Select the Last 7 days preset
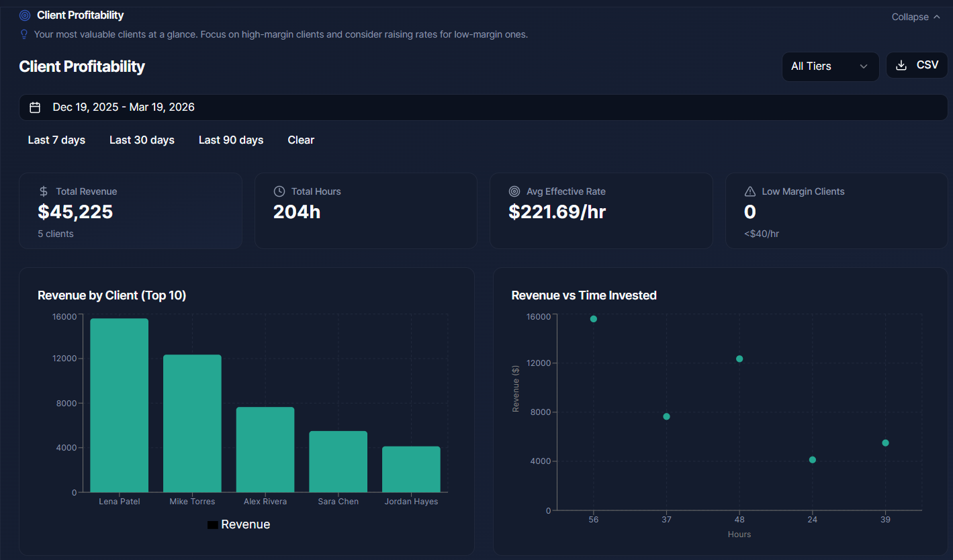953x560 pixels. coord(56,140)
